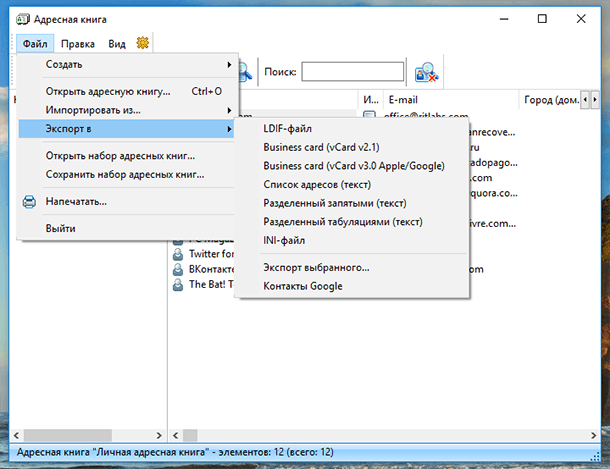
Task: Click the И... column header
Action: [x=370, y=100]
